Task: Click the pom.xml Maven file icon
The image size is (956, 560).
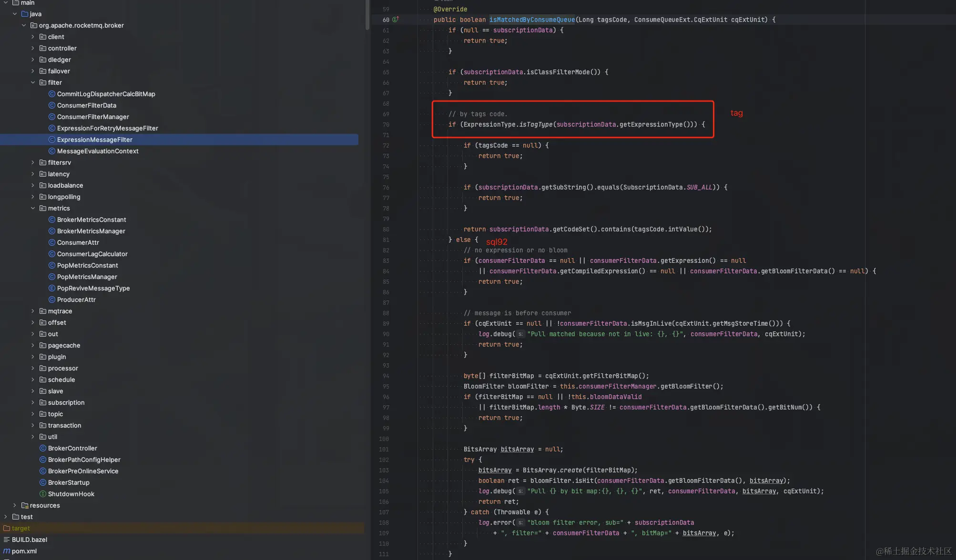Action: tap(6, 551)
